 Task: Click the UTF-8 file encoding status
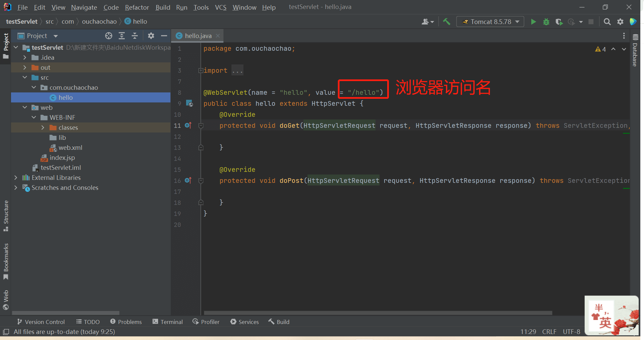572,332
